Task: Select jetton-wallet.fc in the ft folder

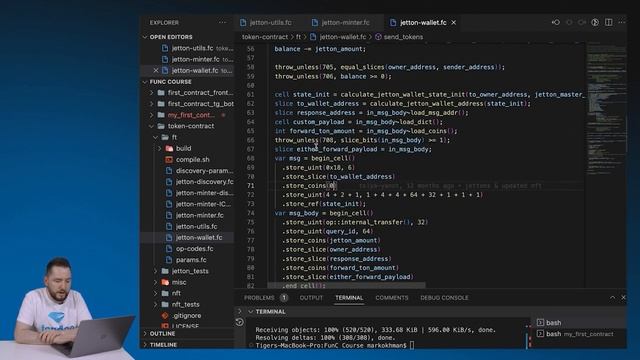Action: (x=199, y=238)
